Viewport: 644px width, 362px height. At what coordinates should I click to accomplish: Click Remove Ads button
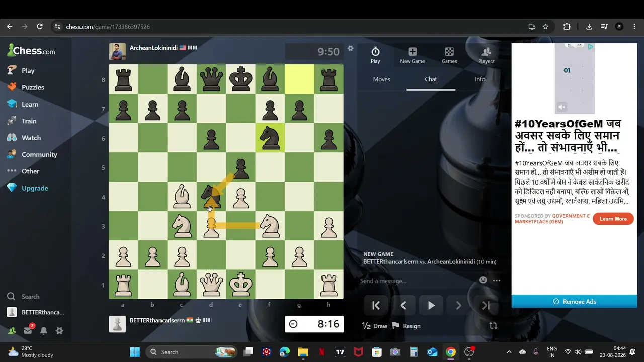574,301
